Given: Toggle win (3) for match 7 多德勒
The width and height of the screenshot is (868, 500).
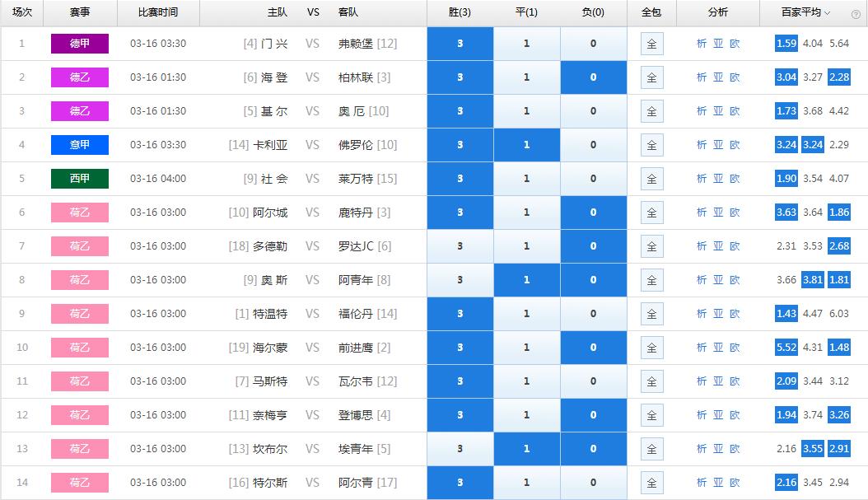Looking at the screenshot, I should 460,246.
